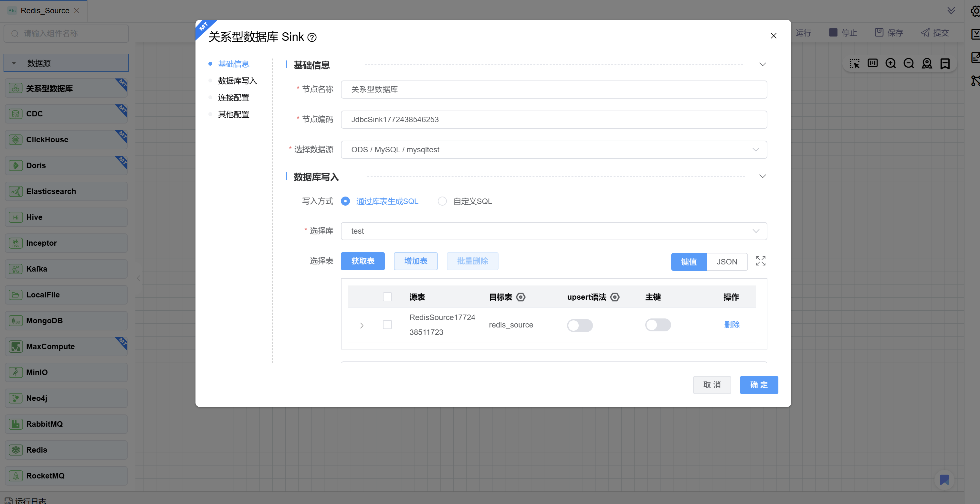The image size is (980, 504).
Task: Check the header select-all checkbox
Action: coord(387,297)
